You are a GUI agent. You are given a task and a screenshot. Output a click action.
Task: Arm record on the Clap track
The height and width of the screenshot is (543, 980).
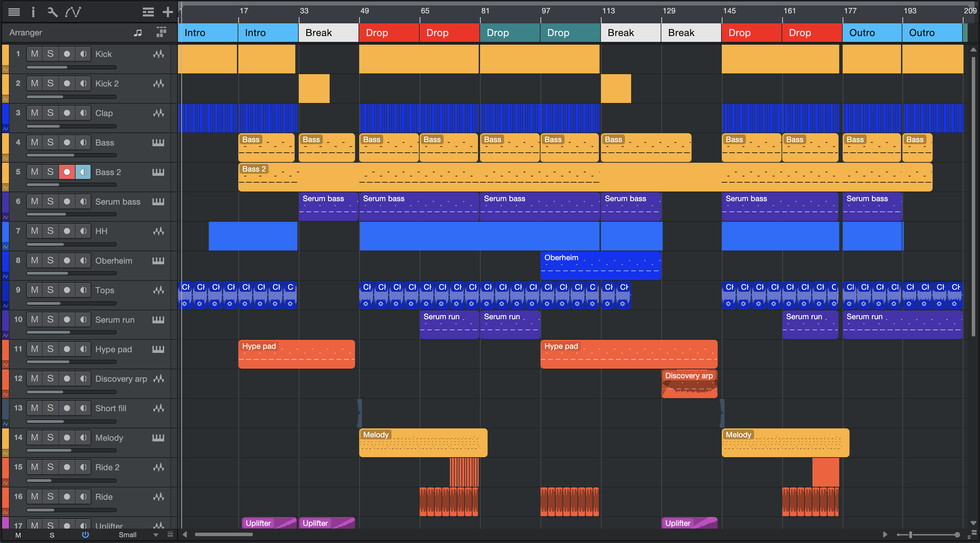[67, 113]
